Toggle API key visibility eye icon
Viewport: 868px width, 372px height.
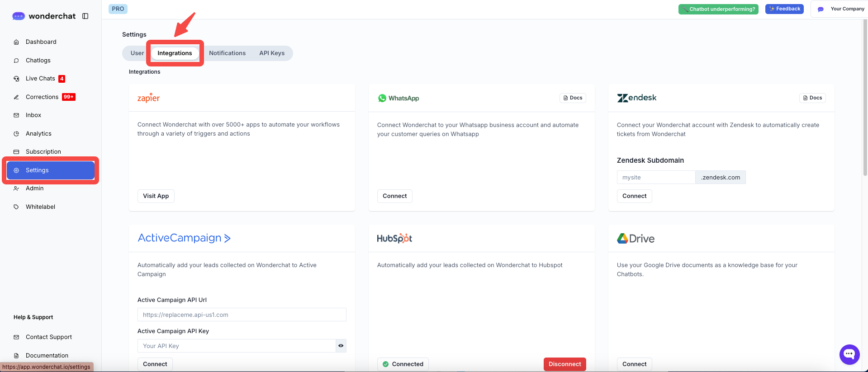coord(341,346)
